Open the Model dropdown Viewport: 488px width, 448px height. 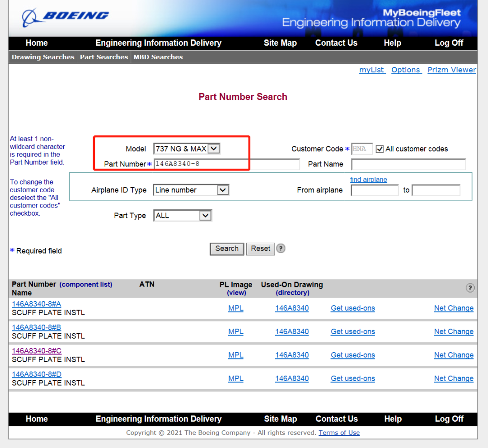187,149
